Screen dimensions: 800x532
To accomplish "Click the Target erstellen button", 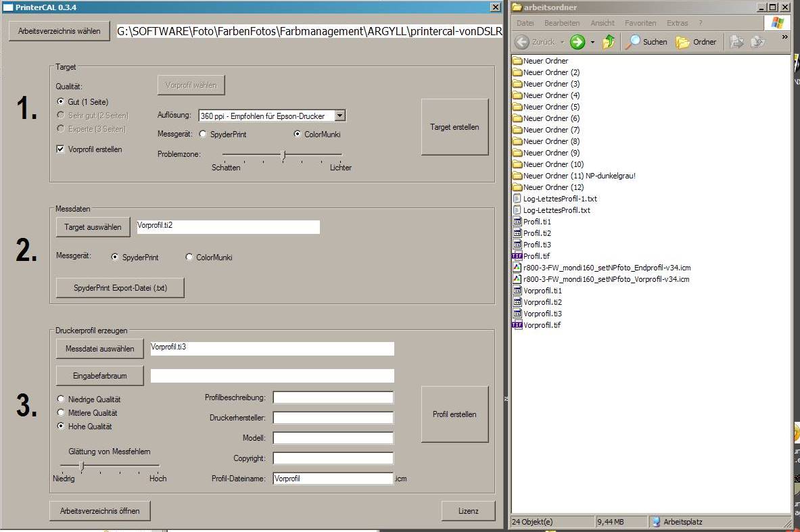I will [x=454, y=127].
